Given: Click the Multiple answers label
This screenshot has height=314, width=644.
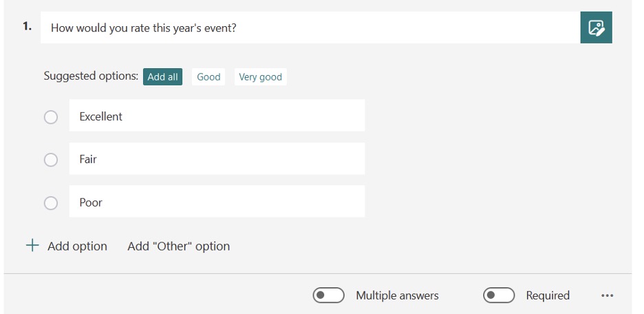Looking at the screenshot, I should coord(397,295).
